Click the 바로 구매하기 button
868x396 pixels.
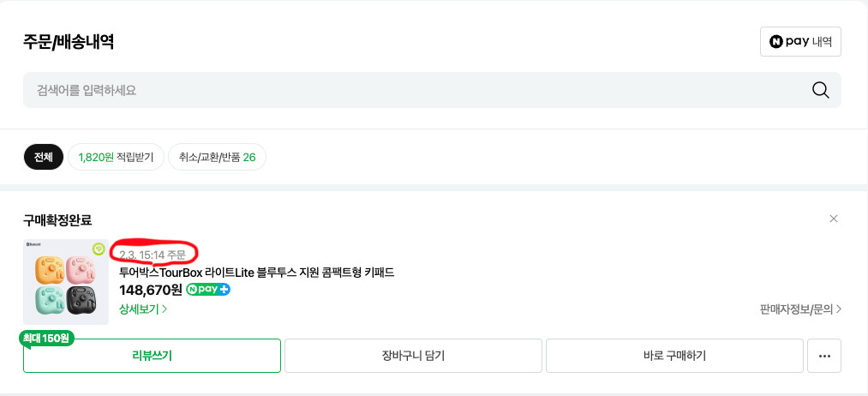coord(674,356)
